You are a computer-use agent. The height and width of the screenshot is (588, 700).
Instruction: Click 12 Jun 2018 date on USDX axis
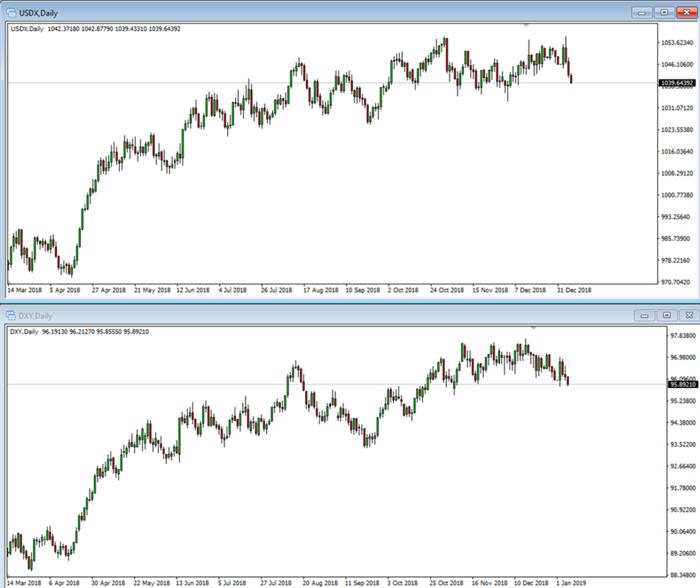(x=193, y=290)
